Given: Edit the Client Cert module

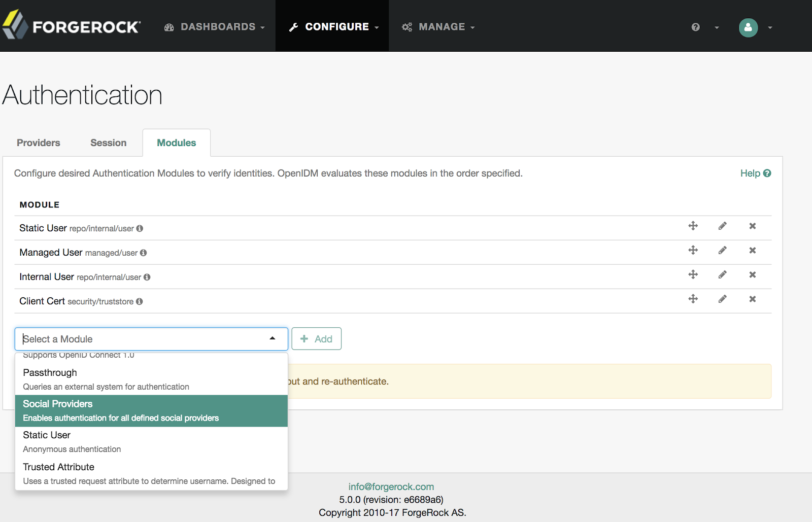Looking at the screenshot, I should [723, 299].
